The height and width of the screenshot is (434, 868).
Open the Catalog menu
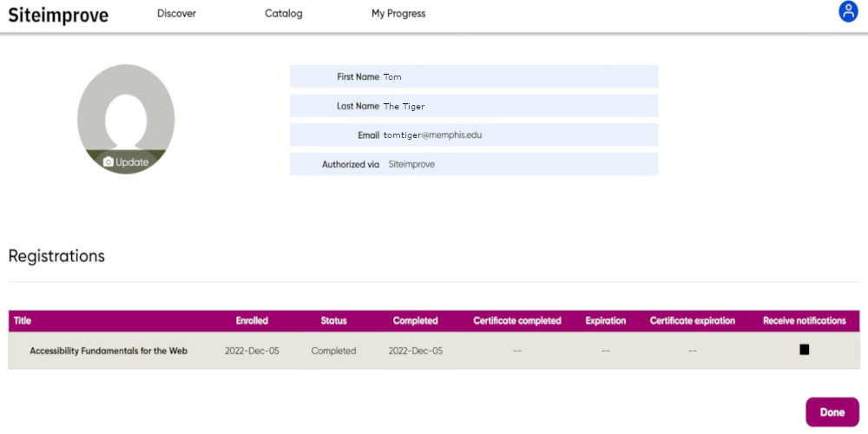click(284, 14)
